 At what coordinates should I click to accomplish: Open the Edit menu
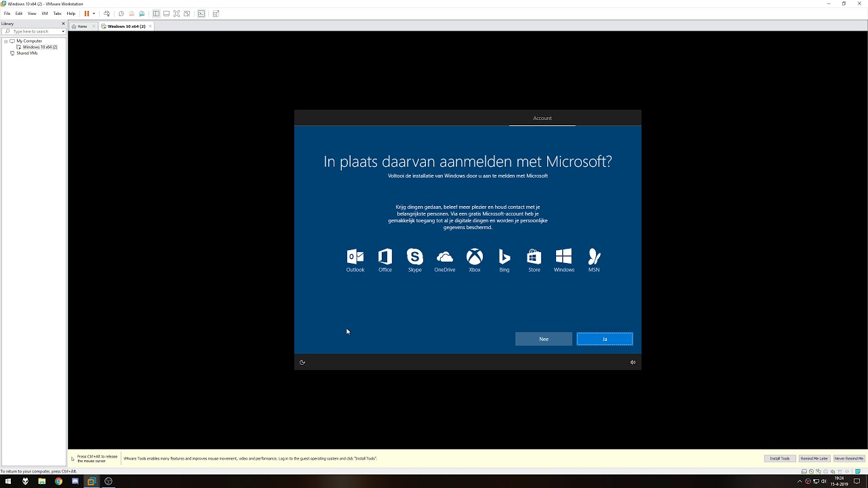[19, 14]
